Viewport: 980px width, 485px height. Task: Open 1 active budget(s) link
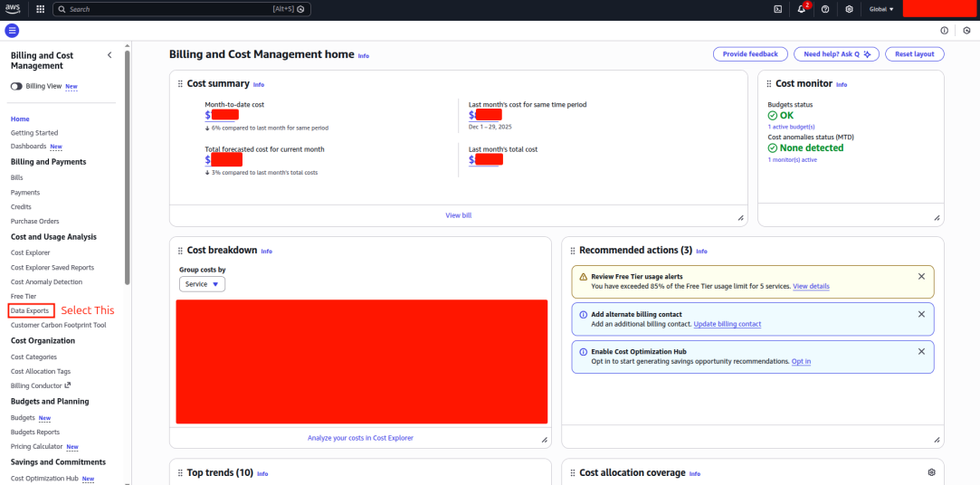coord(791,127)
